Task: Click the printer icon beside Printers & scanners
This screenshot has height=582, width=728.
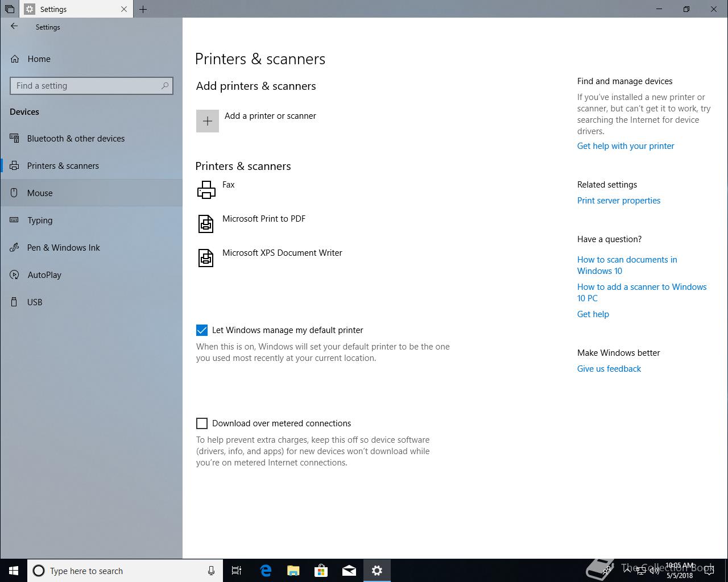Action: [14, 166]
